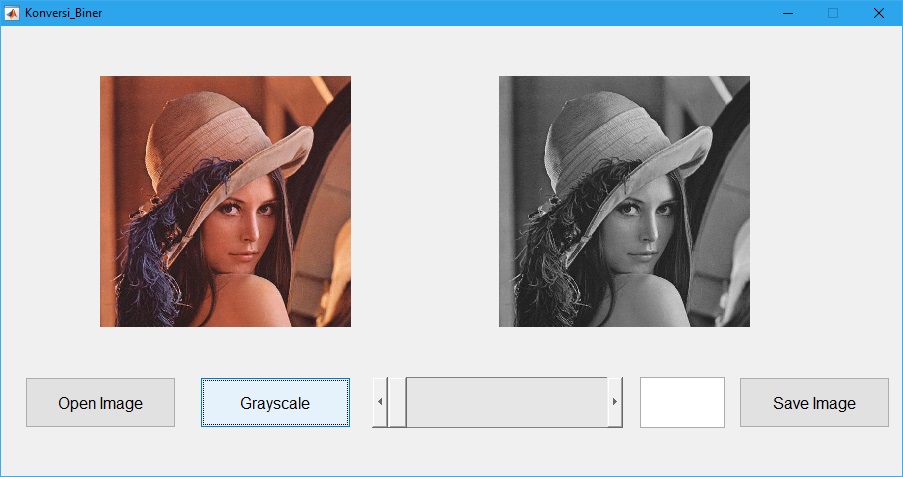Click the slider's right arrow

[x=615, y=402]
